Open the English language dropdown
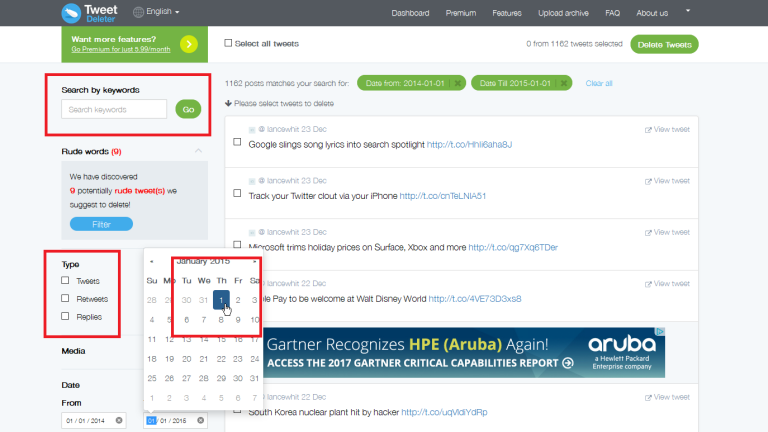The width and height of the screenshot is (768, 432). click(162, 11)
